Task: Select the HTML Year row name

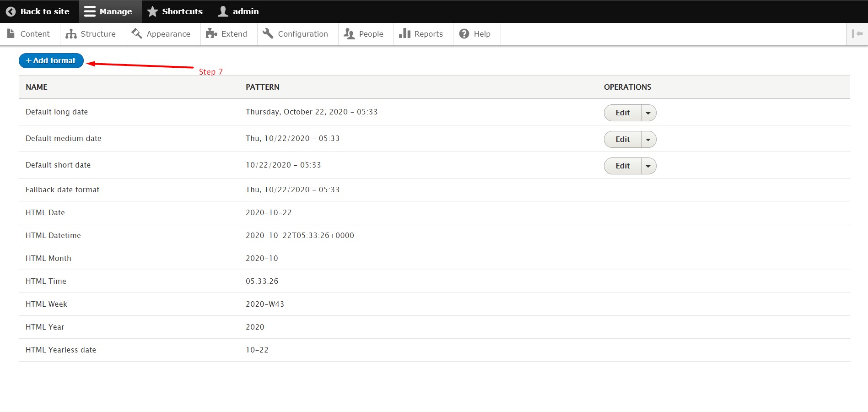Action: [45, 327]
